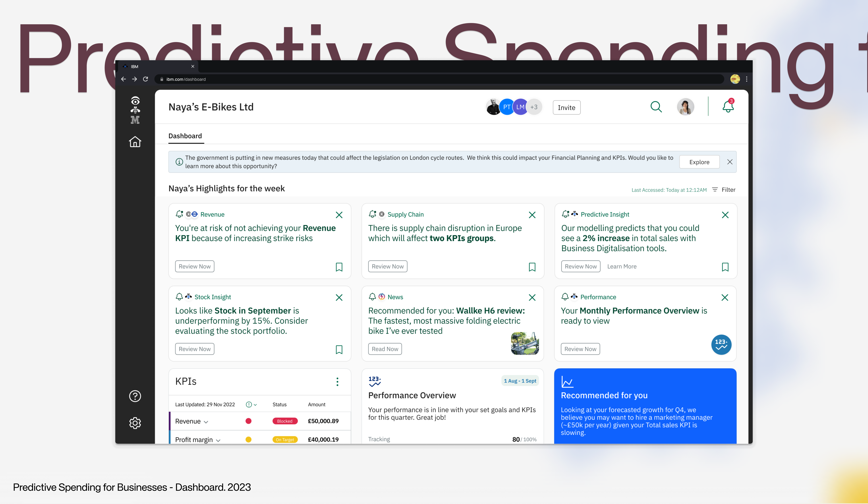Click the Home icon in sidebar
The width and height of the screenshot is (868, 504).
click(135, 142)
